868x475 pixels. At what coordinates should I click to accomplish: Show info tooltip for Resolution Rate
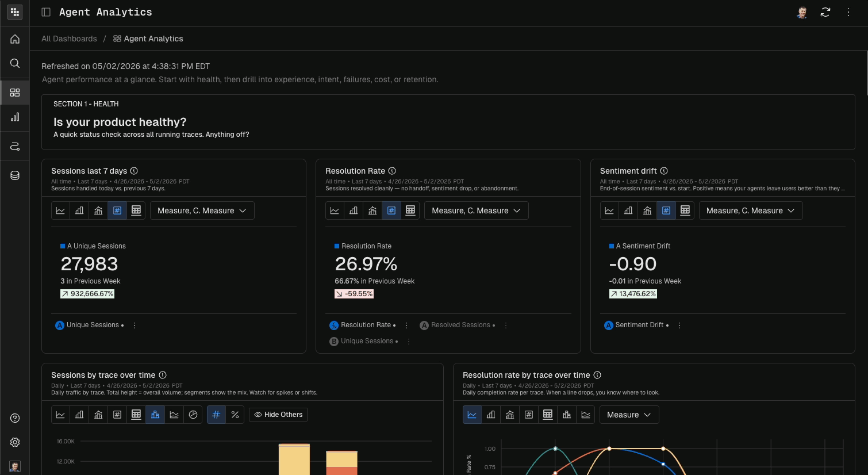(392, 171)
